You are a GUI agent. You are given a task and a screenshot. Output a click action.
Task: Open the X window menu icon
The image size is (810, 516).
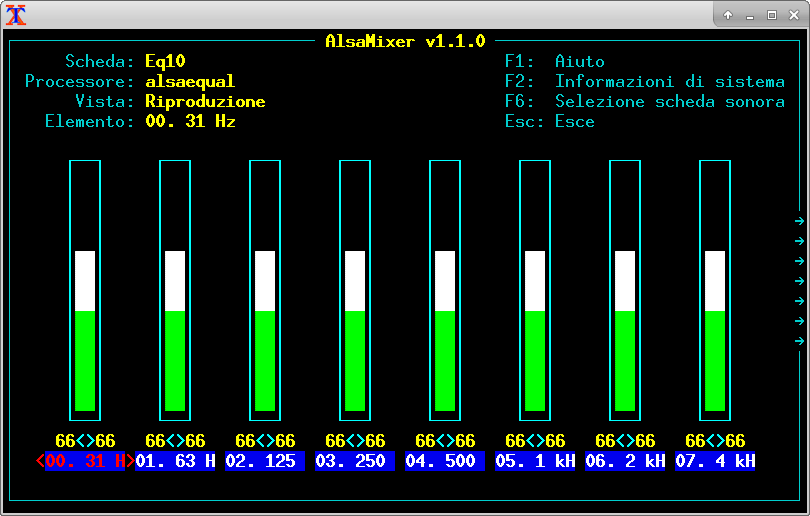point(15,15)
